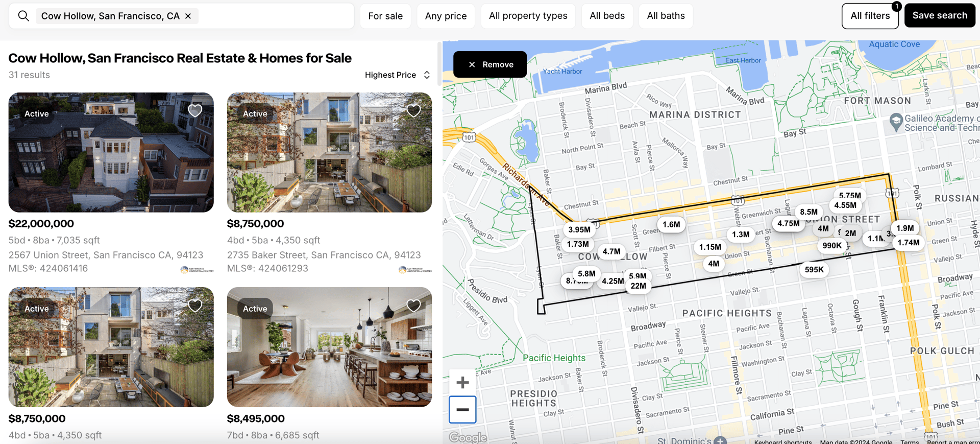Viewport: 980px width, 444px height.
Task: Open the All property types filter
Action: 528,16
